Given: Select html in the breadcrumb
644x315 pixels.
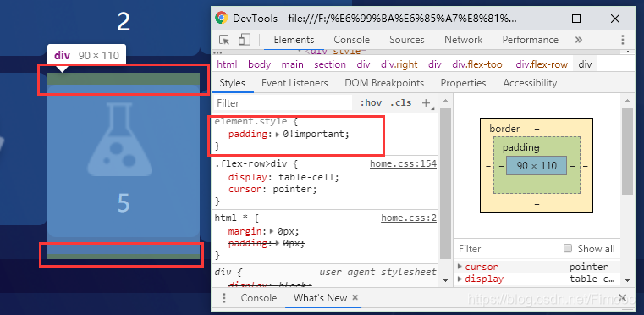Looking at the screenshot, I should click(x=227, y=64).
